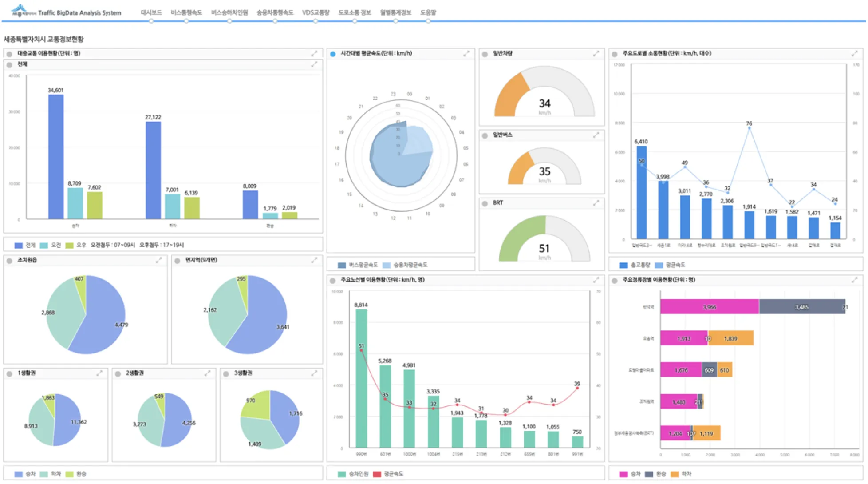Expand the 3생활권 pie chart
Viewport: 868px width, 484px height.
coord(314,373)
